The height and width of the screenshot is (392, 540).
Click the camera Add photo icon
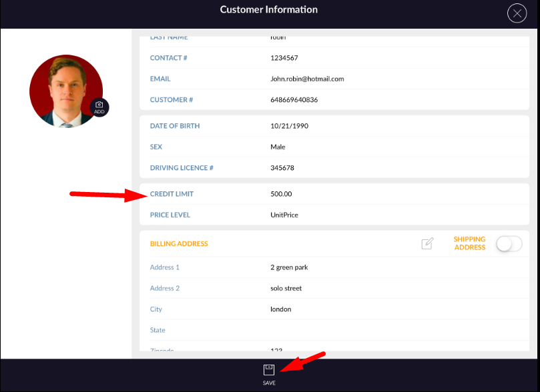point(99,107)
